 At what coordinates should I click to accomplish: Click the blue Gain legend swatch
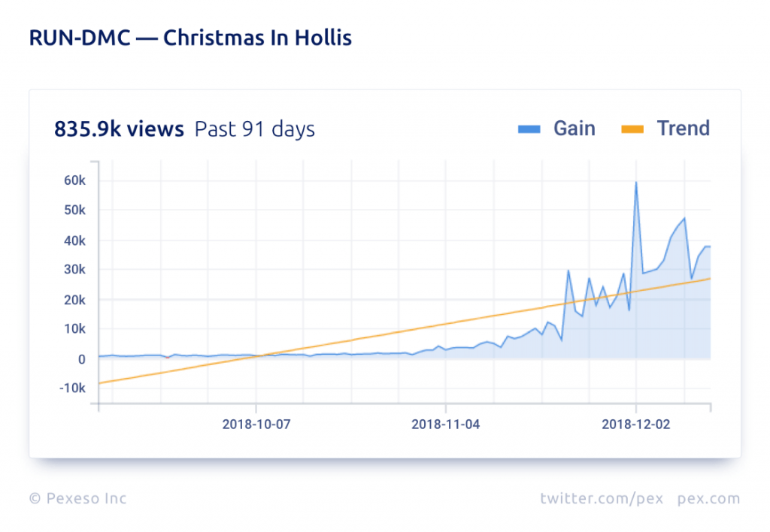tap(529, 129)
